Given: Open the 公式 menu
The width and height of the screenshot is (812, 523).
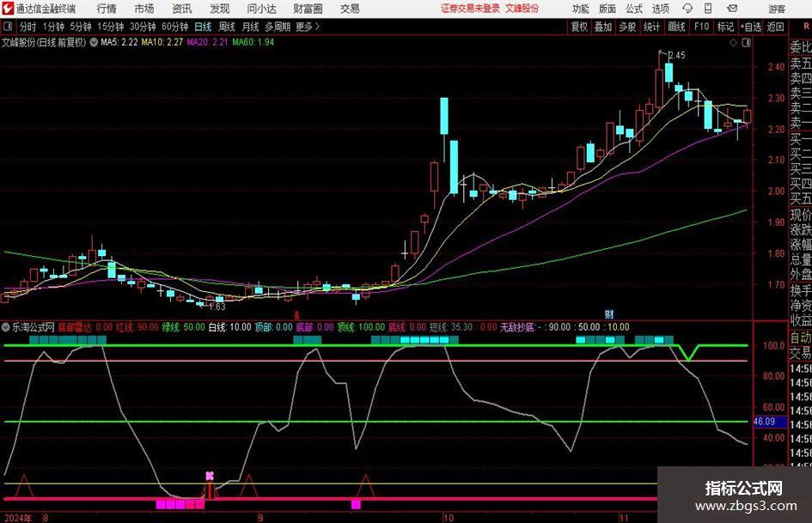Looking at the screenshot, I should pos(634,9).
